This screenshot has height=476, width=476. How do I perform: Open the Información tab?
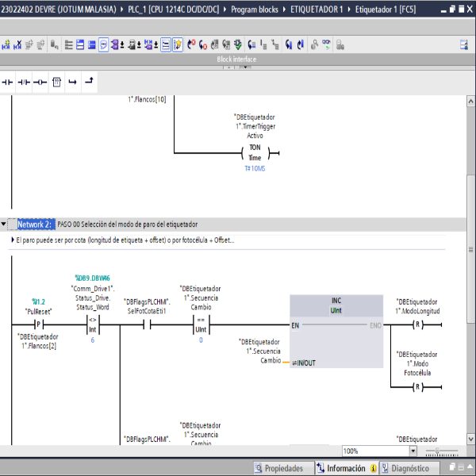coord(346,468)
